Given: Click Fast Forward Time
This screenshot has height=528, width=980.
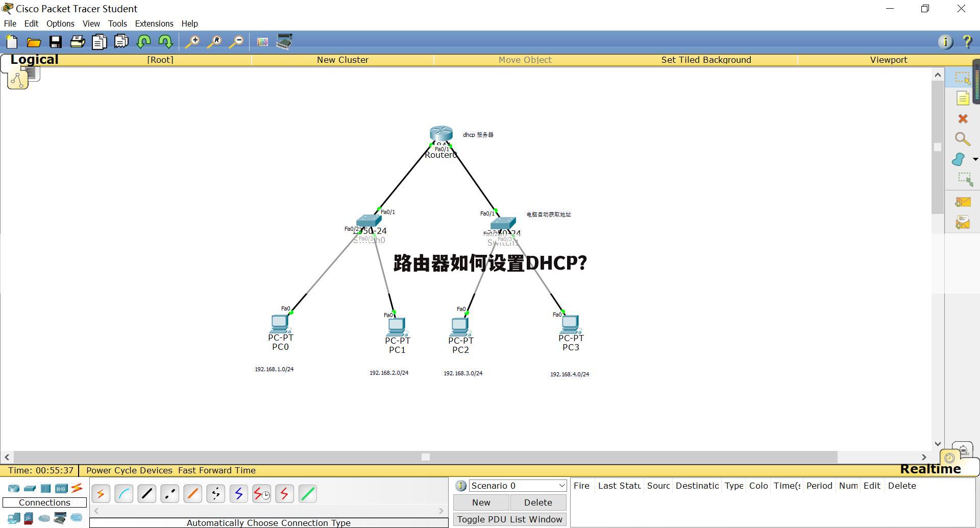Looking at the screenshot, I should pos(217,470).
